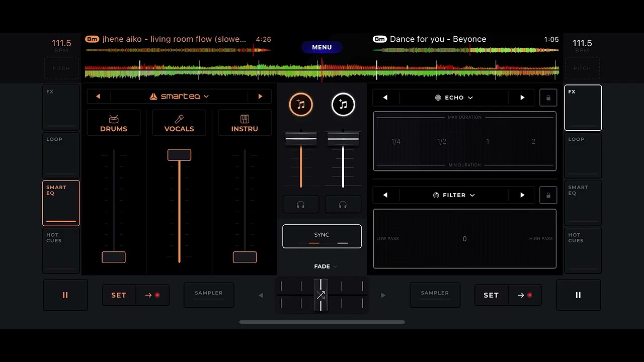Viewport: 644px width, 362px height.
Task: Enable the right deck headphone cue
Action: tap(343, 205)
